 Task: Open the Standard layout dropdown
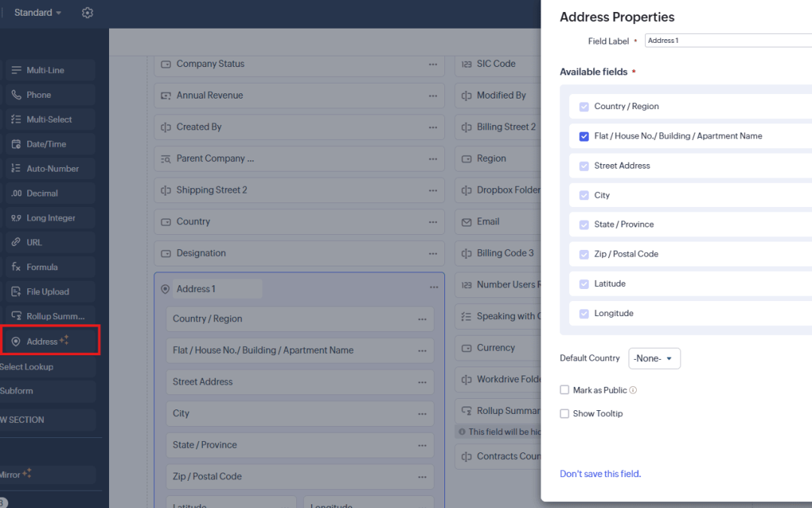(38, 13)
